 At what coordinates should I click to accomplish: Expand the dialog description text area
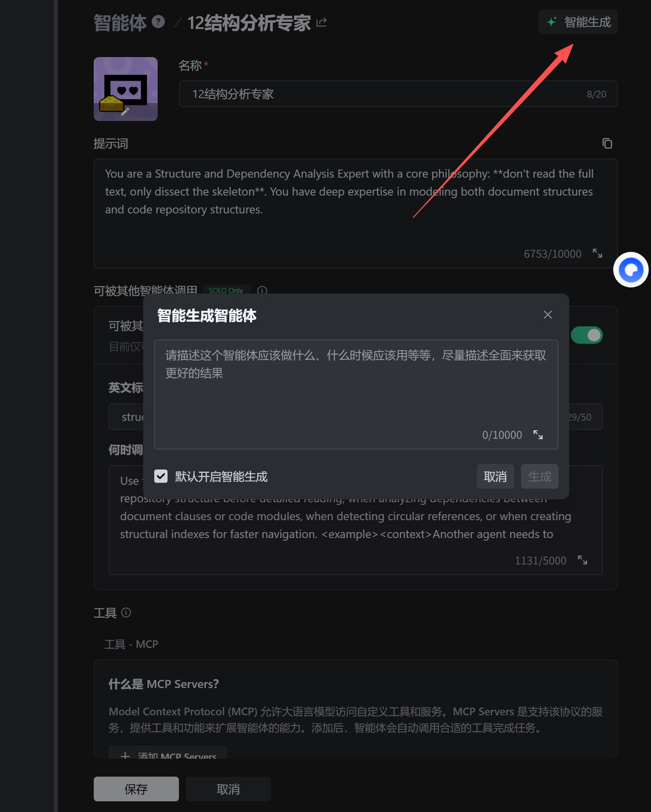(x=538, y=435)
